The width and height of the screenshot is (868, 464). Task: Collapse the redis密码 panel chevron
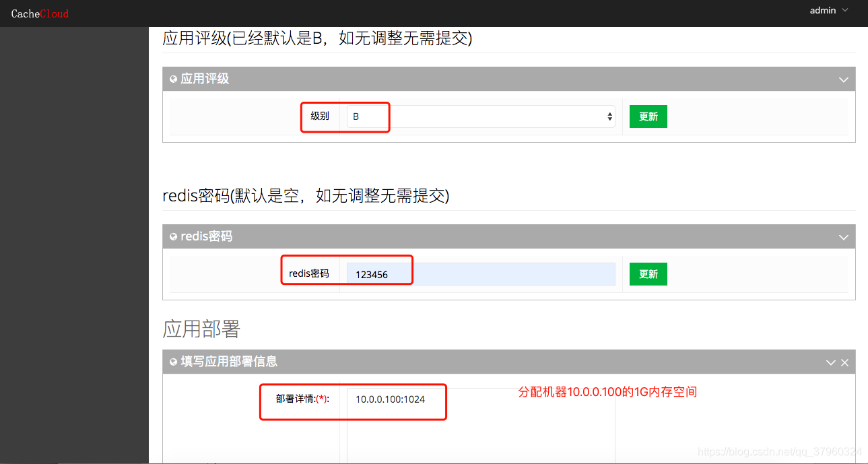tap(843, 237)
